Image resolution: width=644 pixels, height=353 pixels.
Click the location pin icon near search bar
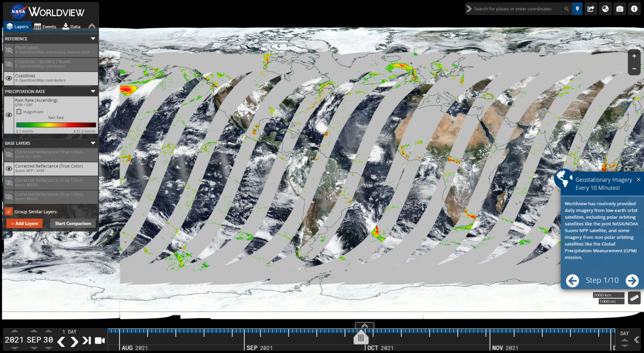tap(577, 9)
